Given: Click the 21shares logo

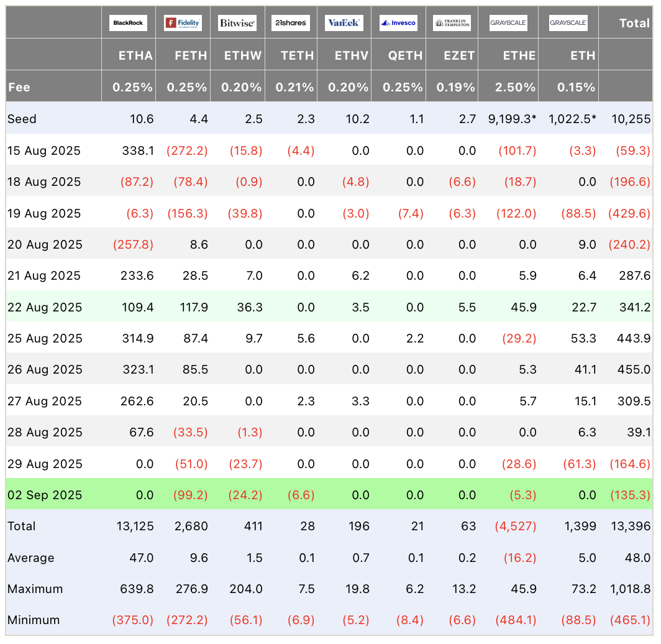Looking at the screenshot, I should pos(290,23).
